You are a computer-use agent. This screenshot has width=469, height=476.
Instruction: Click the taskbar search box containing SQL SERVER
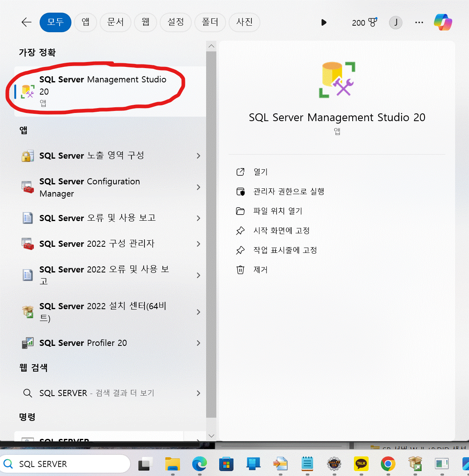(65, 464)
